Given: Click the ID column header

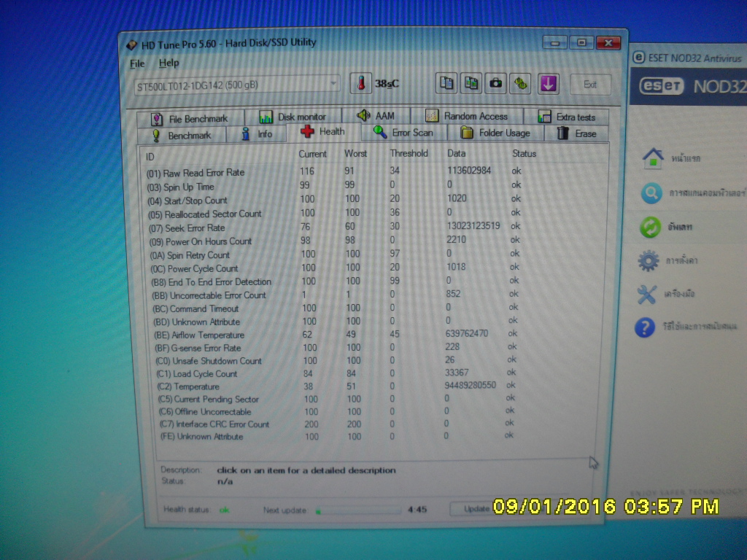Looking at the screenshot, I should 150,157.
